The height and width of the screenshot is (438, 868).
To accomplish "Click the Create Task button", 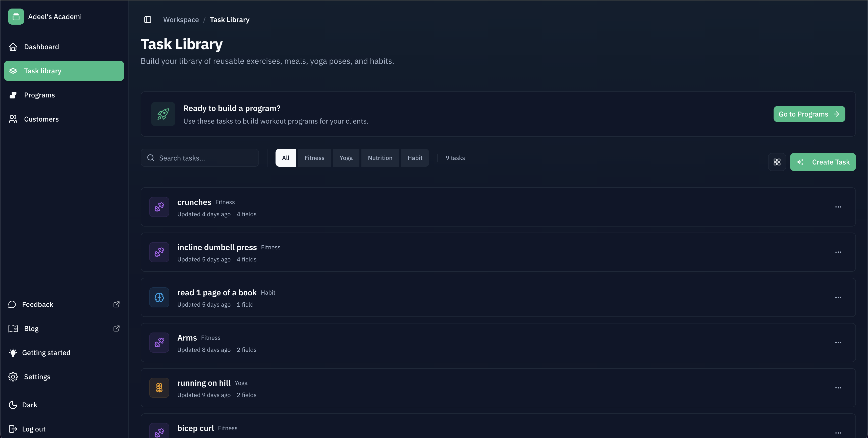I will [823, 162].
